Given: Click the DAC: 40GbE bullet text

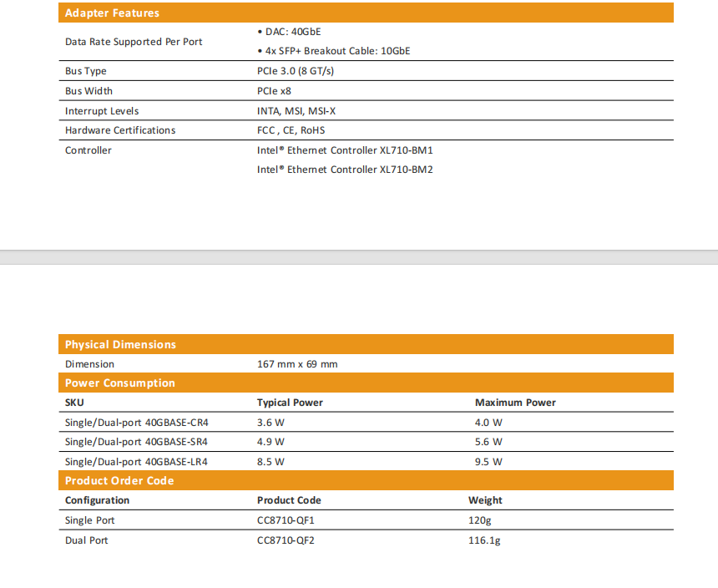Looking at the screenshot, I should click(289, 32).
